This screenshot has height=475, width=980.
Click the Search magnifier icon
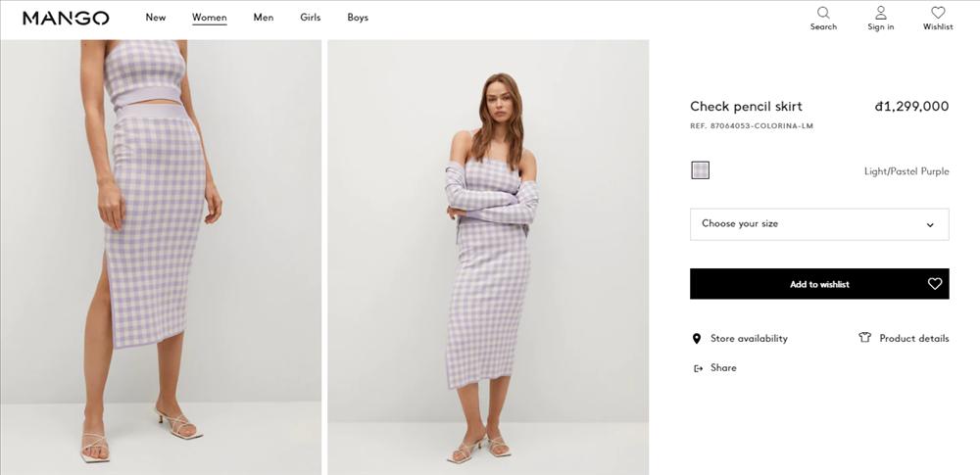point(823,13)
